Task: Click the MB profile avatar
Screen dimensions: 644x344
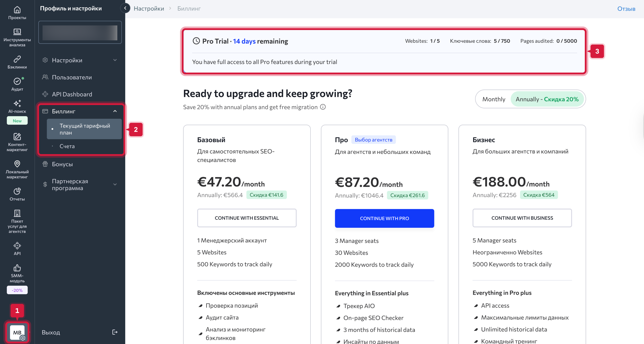Action: (17, 333)
